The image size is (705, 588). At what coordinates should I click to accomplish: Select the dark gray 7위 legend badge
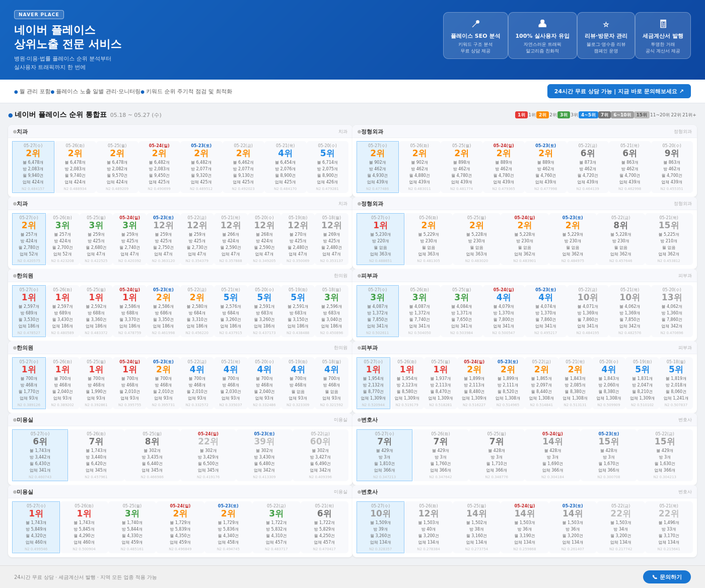pos(604,115)
